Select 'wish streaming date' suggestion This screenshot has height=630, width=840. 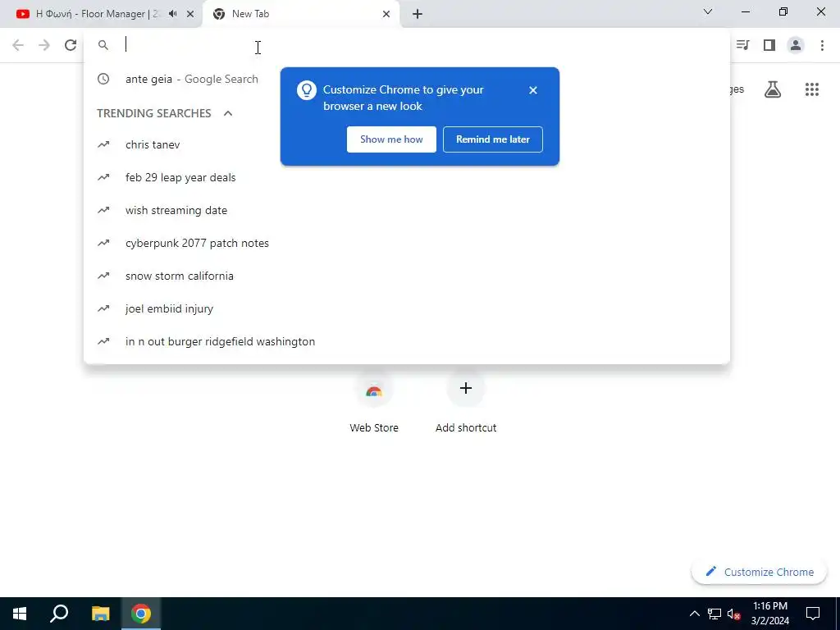click(406, 211)
